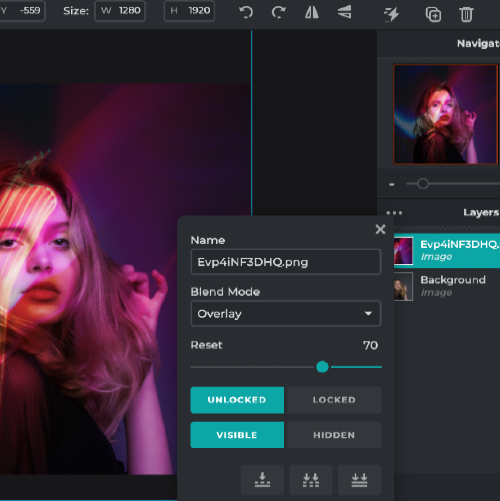Click the merge down icon

pyautogui.click(x=262, y=480)
